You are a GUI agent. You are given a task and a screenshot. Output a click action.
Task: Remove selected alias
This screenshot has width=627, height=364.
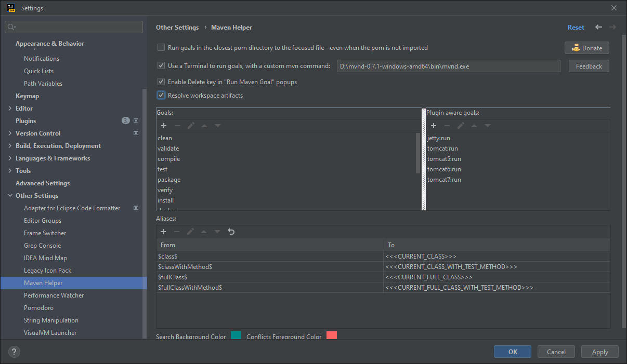[177, 232]
